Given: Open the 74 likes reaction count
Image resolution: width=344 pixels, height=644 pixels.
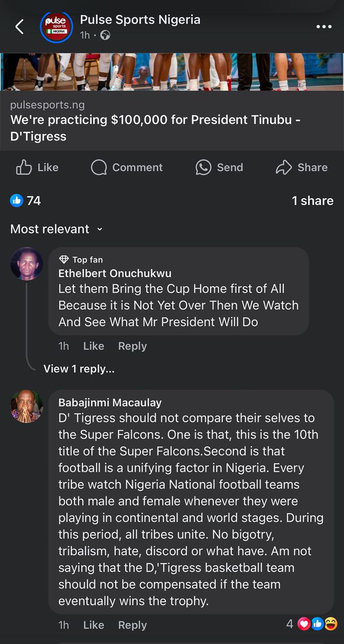Looking at the screenshot, I should [x=26, y=201].
